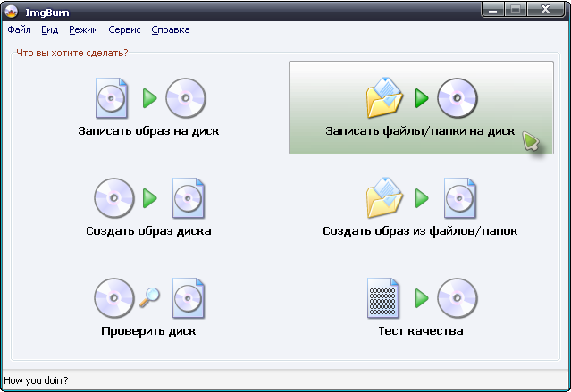Image resolution: width=571 pixels, height=392 pixels.
Task: Open the Справка menu
Action: click(171, 29)
